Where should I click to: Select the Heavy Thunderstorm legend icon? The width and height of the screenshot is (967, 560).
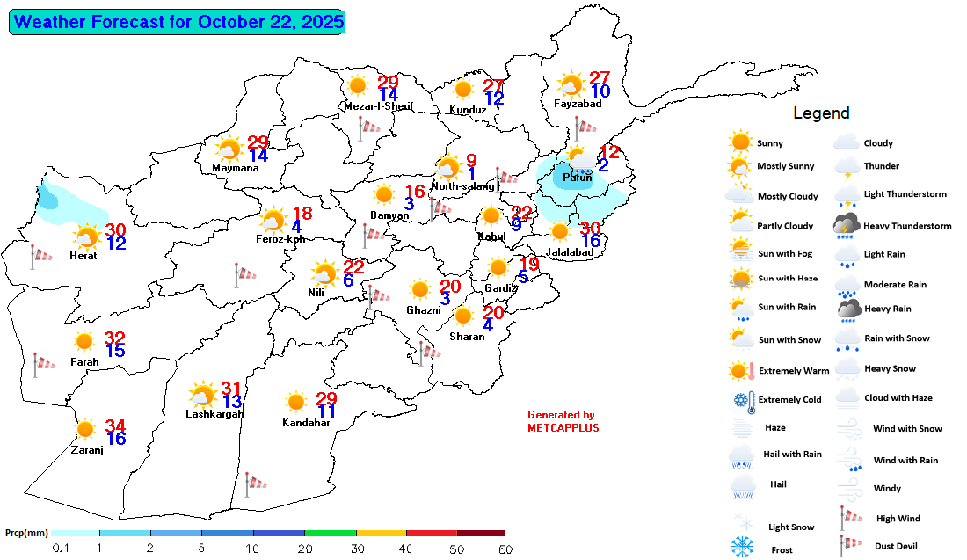click(x=847, y=226)
